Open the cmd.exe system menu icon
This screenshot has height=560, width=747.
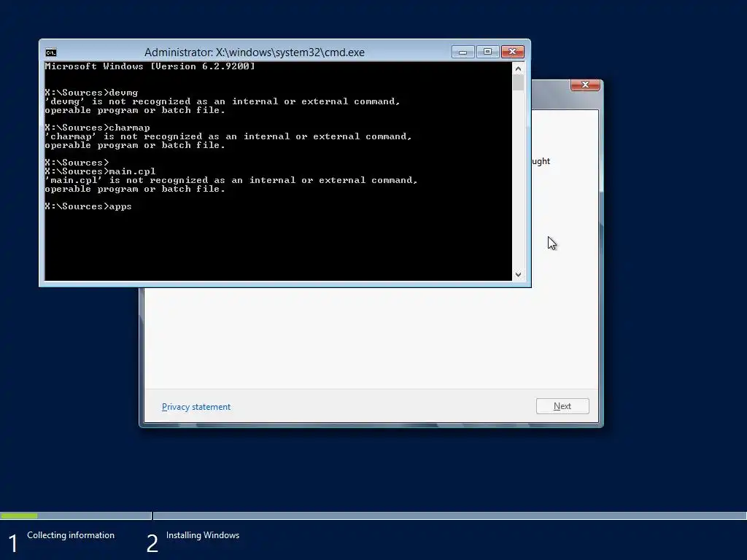click(50, 52)
